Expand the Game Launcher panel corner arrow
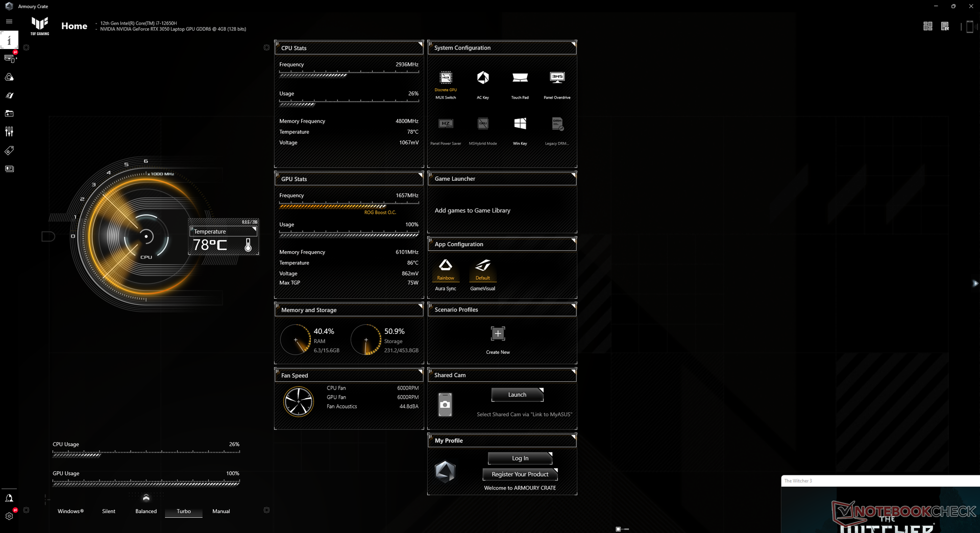The image size is (980, 533). click(573, 175)
